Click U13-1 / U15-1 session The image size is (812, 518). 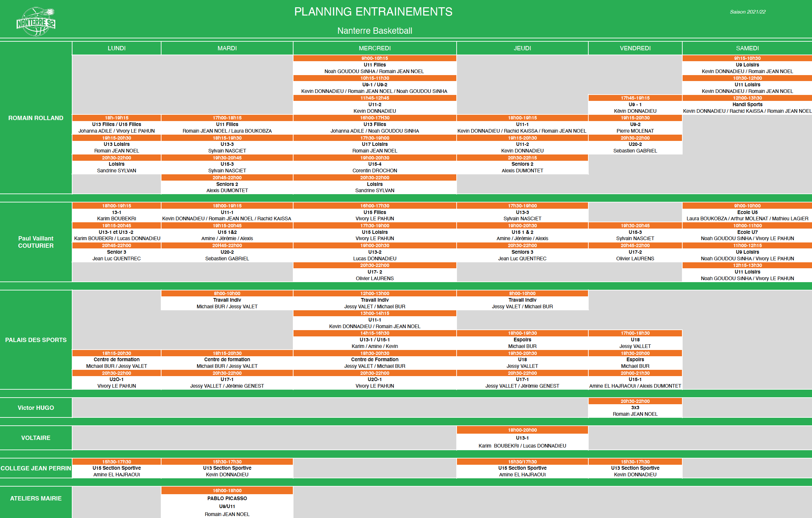coord(375,340)
